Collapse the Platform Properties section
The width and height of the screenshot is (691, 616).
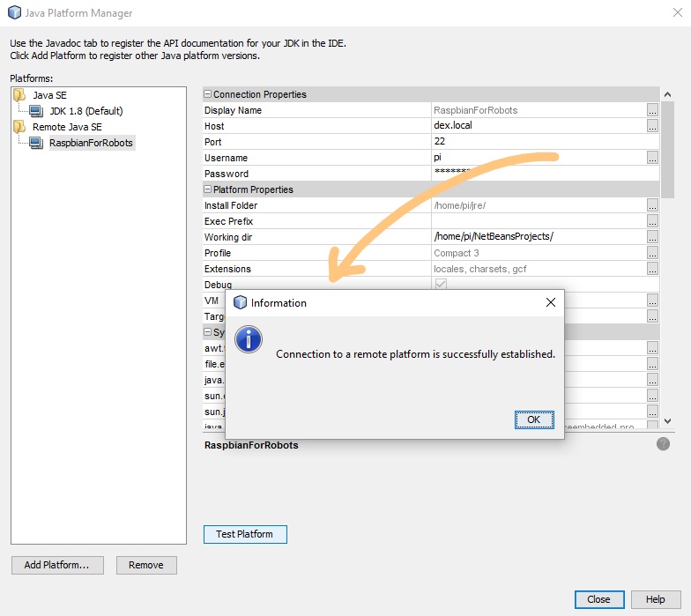[208, 189]
